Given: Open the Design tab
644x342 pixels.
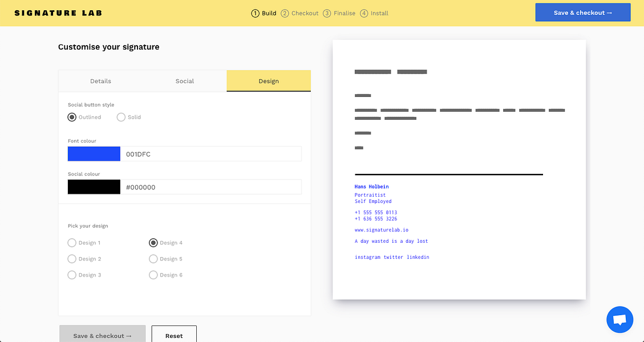Looking at the screenshot, I should (269, 81).
